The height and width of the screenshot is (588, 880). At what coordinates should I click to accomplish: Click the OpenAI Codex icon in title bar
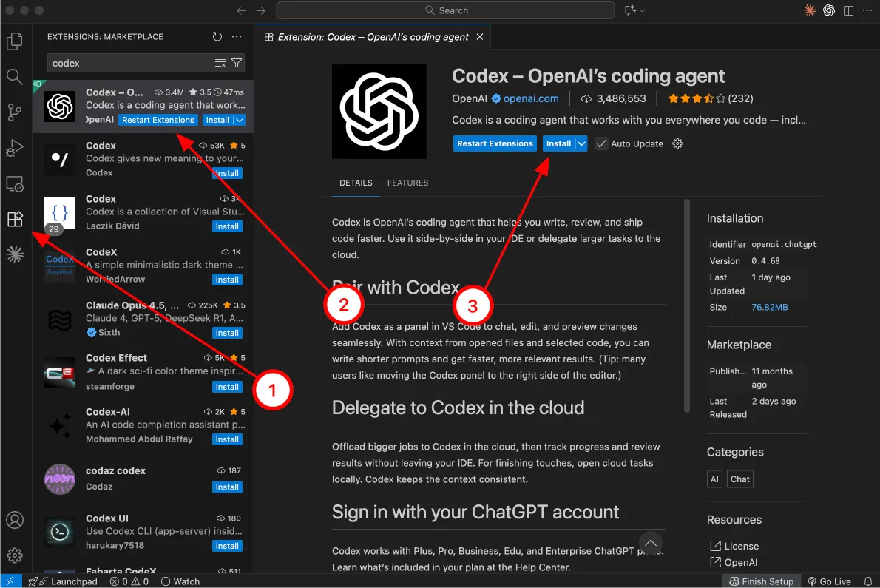(x=829, y=10)
